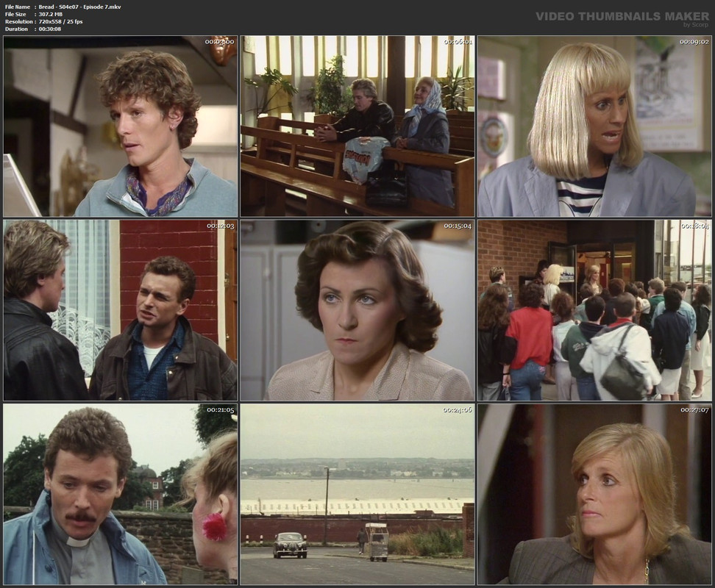
Task: Click the file size value '307.2 MB'
Action: click(x=51, y=14)
